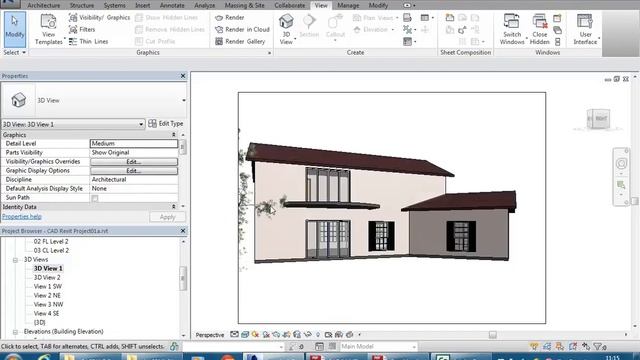Enable the Sun Path checkbox
The width and height of the screenshot is (640, 360).
[x=95, y=198]
